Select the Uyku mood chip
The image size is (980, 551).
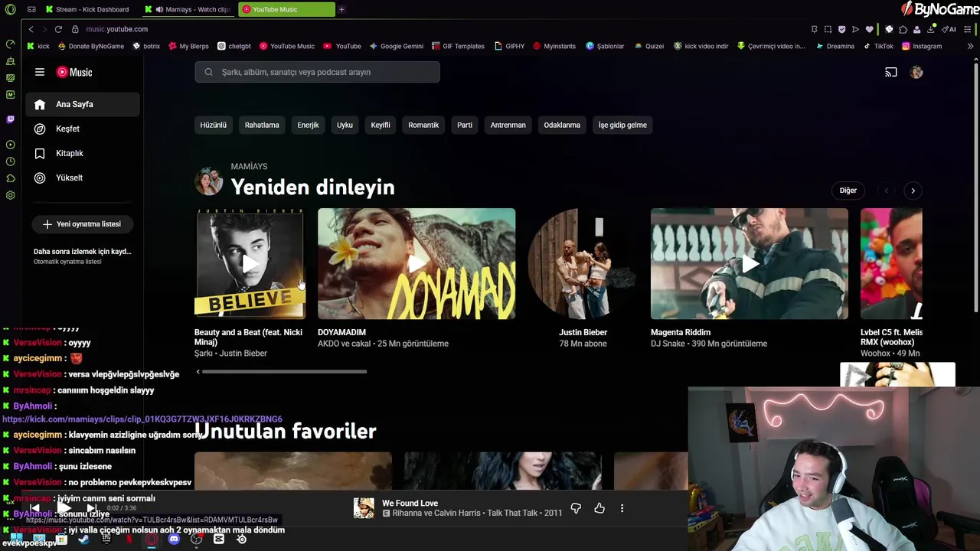[345, 125]
